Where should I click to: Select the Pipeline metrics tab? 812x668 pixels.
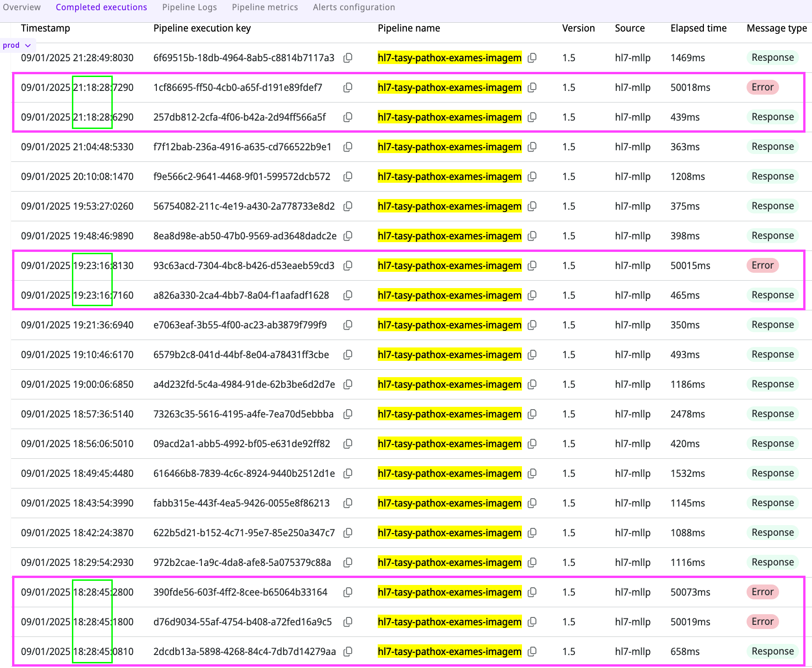pos(265,7)
